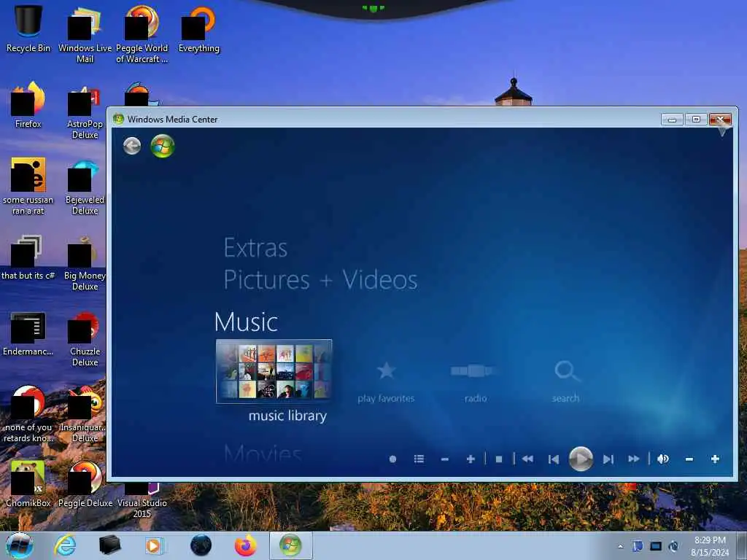Click the rewind button
The height and width of the screenshot is (560, 747).
[527, 459]
